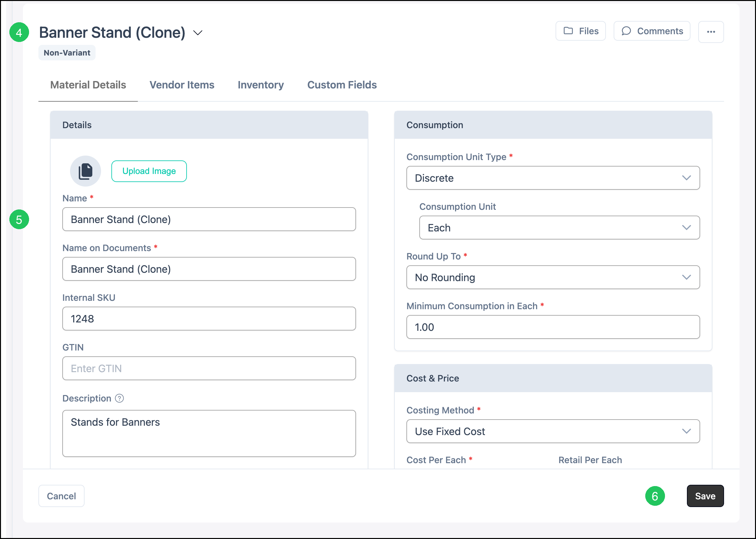Click the Description help question-mark icon
The width and height of the screenshot is (756, 539).
tap(119, 398)
